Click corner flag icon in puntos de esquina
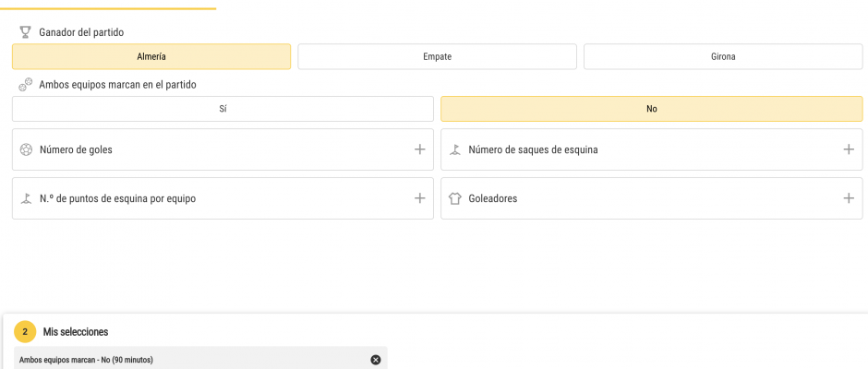 26,198
